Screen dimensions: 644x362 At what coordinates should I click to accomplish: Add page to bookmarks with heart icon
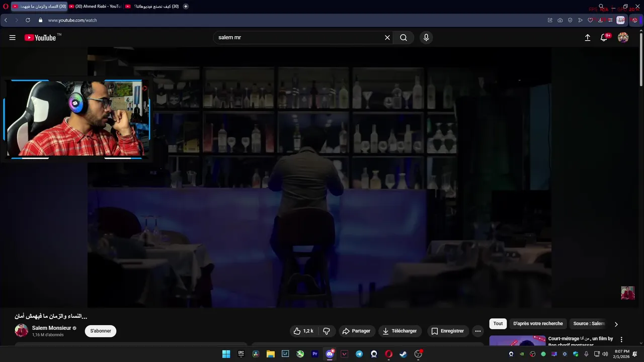coord(590,20)
